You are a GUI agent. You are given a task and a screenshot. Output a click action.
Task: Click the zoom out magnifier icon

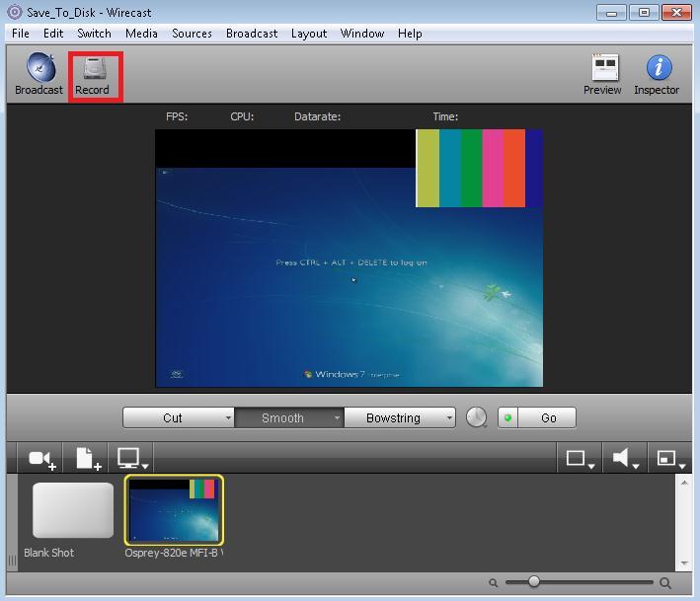493,582
